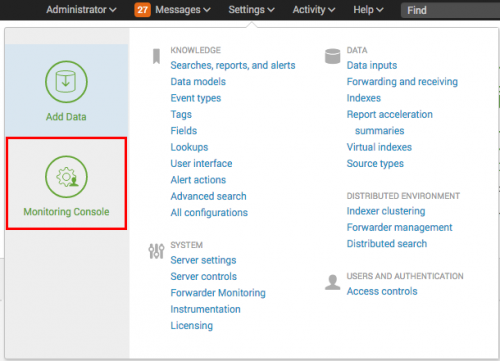The height and width of the screenshot is (361, 500).
Task: Open the Messages dropdown menu
Action: [x=183, y=10]
